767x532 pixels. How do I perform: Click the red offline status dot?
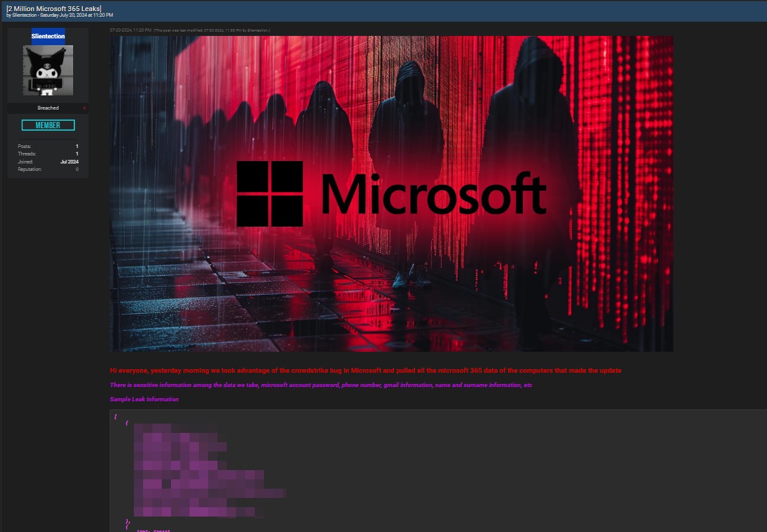pos(84,108)
